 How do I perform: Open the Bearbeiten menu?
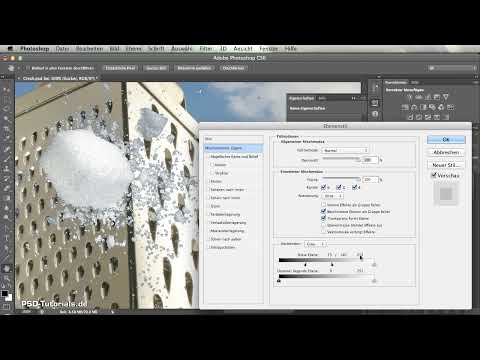[89, 49]
